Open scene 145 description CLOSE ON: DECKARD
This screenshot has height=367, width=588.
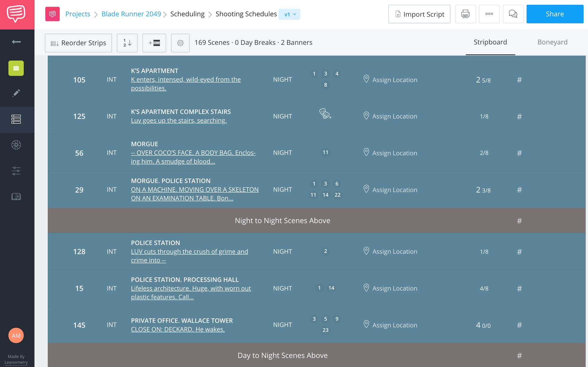[178, 329]
